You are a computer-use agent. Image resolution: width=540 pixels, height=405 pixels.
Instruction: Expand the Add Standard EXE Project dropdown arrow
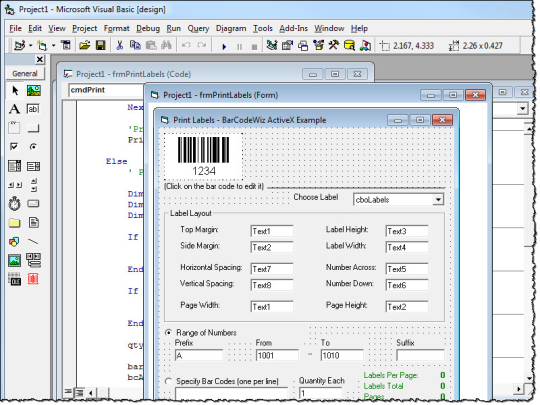tap(31, 45)
